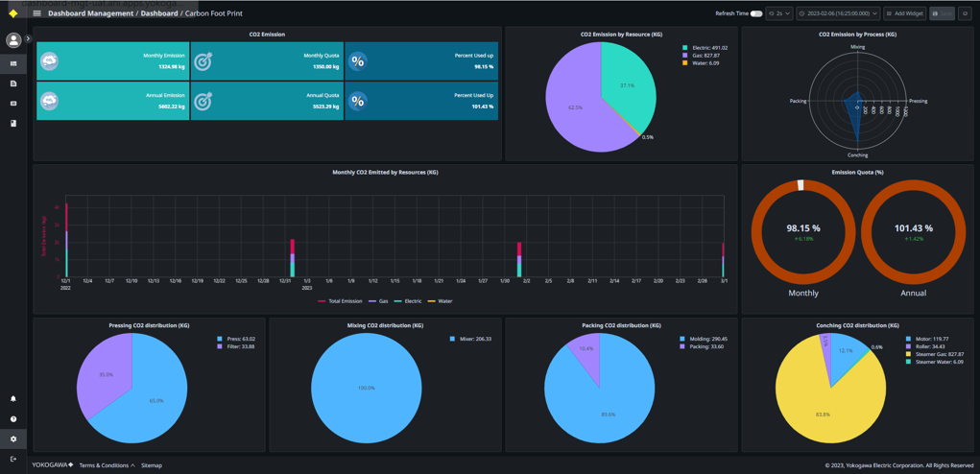Go to Dashboard Management breadcrumb

(x=90, y=13)
